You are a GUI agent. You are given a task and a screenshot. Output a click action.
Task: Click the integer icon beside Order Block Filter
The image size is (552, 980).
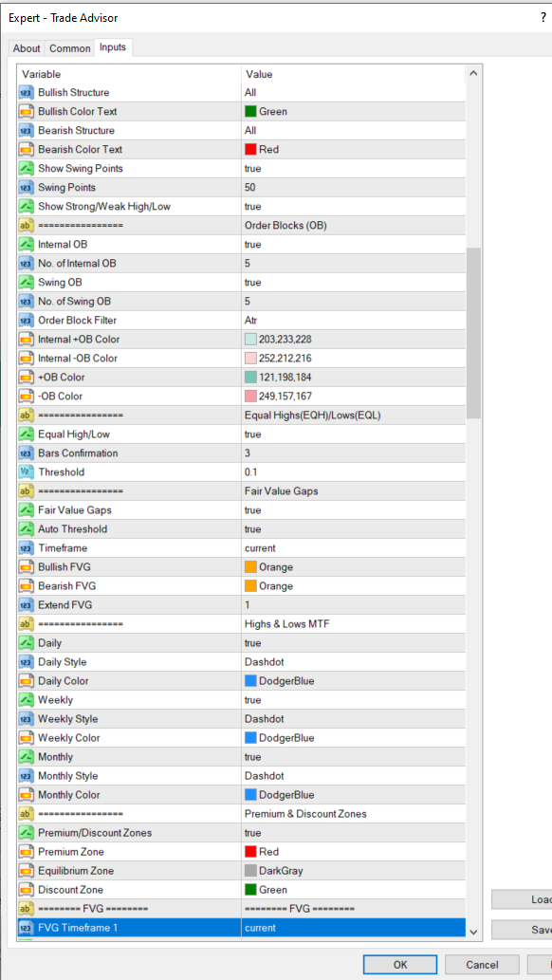[27, 321]
